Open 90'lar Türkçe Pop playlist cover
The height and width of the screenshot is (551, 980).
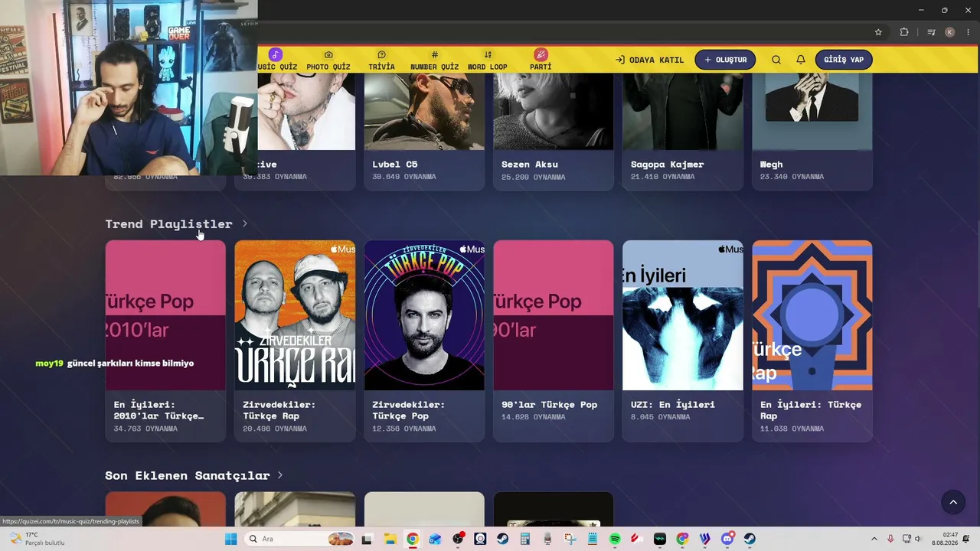click(554, 315)
